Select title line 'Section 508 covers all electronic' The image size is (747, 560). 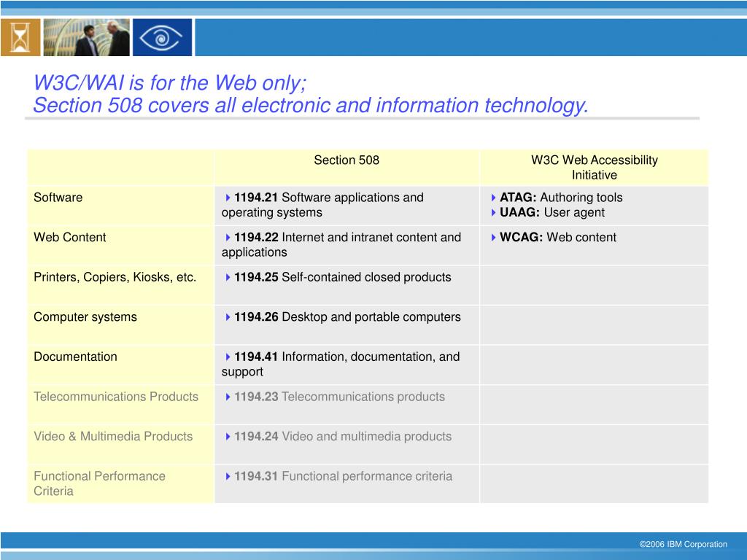pos(311,105)
